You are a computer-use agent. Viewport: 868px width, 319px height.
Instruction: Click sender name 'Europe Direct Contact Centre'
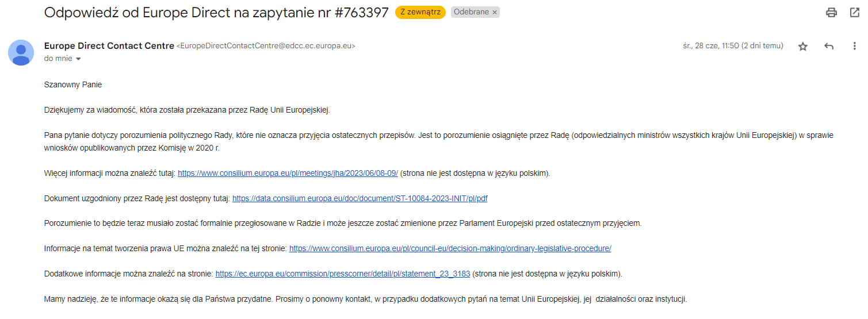109,46
